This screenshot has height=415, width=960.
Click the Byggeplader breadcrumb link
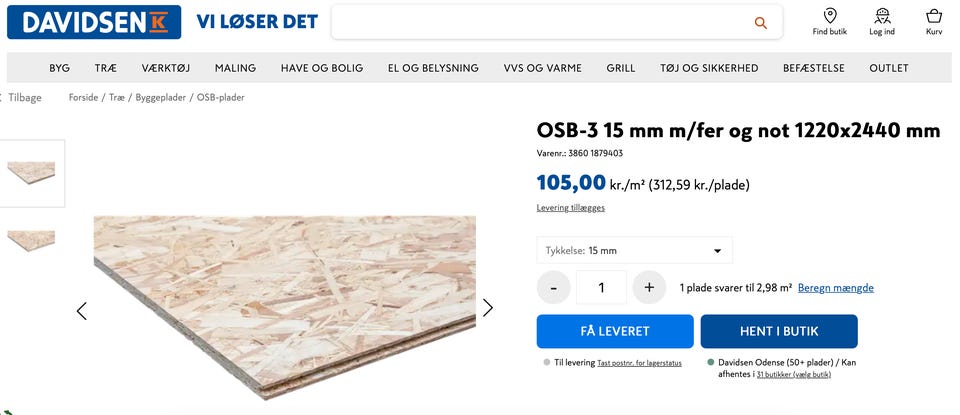[160, 97]
